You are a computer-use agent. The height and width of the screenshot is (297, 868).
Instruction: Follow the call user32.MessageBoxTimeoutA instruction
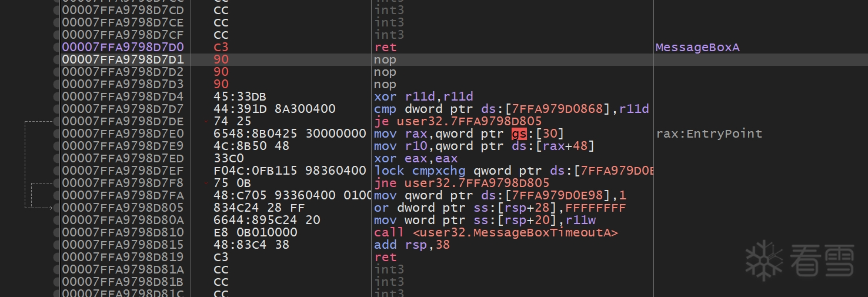click(x=496, y=232)
